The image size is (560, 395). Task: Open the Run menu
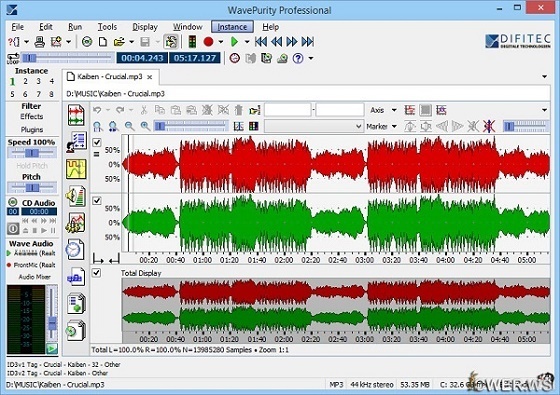[75, 27]
